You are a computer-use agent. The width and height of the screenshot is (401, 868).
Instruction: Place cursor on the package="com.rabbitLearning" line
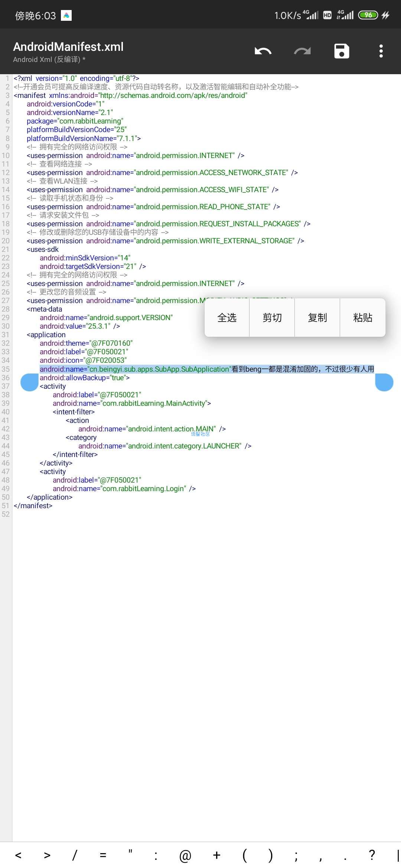tap(75, 121)
